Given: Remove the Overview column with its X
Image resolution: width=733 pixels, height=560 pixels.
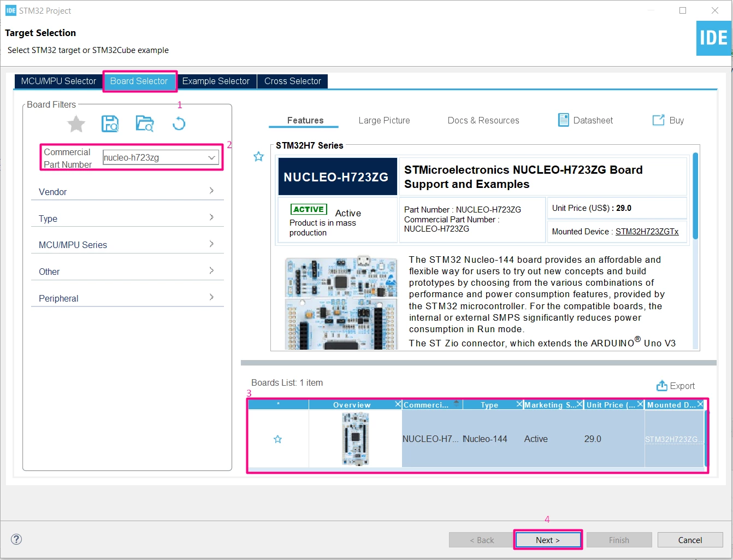Looking at the screenshot, I should (398, 404).
